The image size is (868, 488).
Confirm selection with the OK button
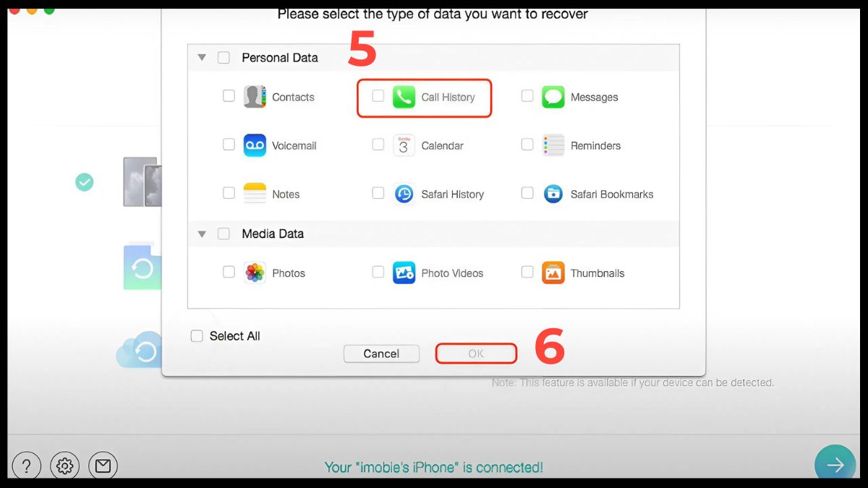(476, 354)
